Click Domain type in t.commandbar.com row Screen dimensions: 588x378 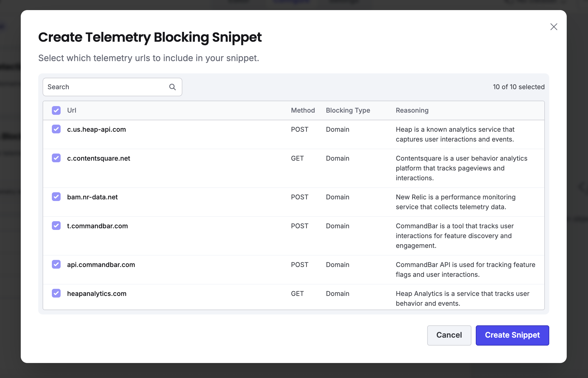pos(337,226)
